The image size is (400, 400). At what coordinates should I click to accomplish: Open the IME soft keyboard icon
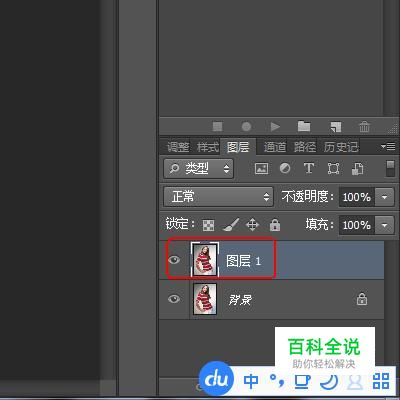302,382
